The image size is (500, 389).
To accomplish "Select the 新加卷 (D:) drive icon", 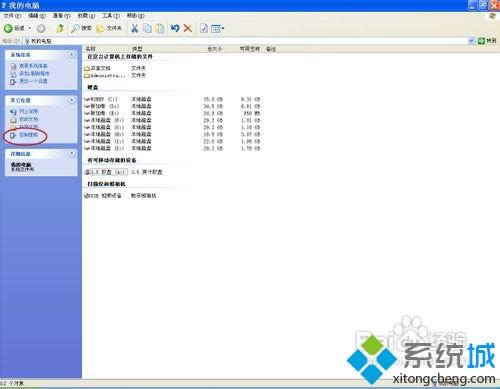I will 87,106.
